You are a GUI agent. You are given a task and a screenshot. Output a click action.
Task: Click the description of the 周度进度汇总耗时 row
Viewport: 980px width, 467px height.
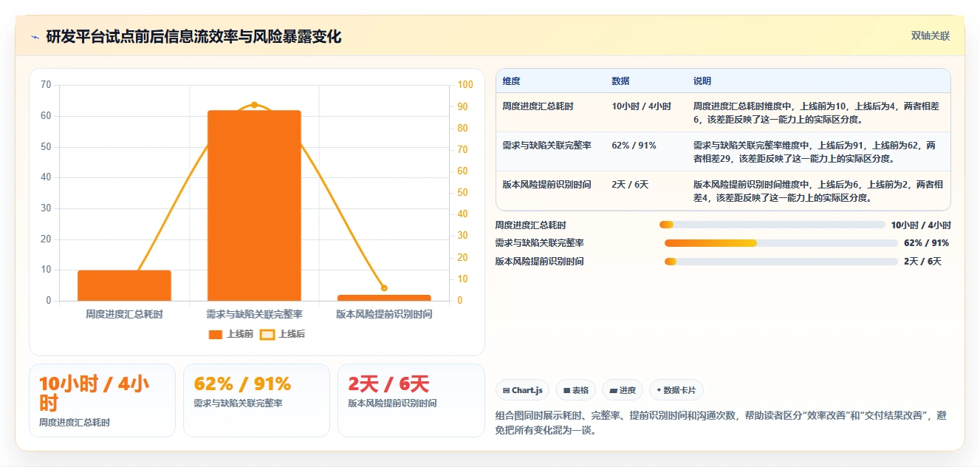tap(816, 112)
